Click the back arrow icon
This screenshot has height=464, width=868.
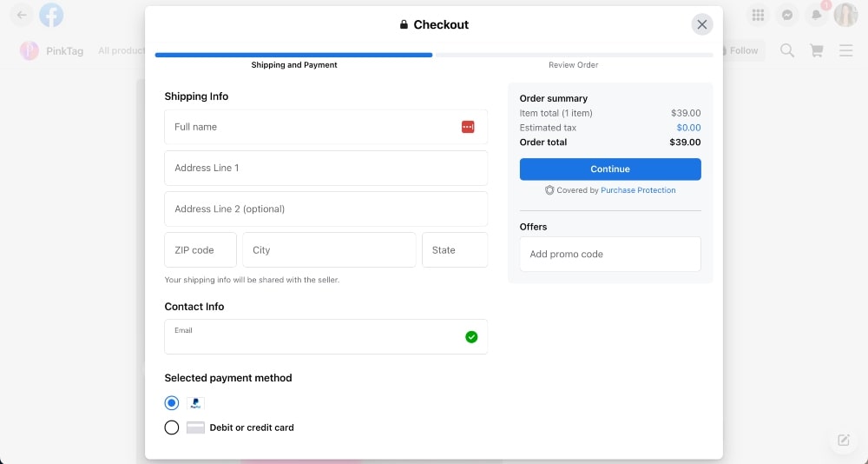pyautogui.click(x=22, y=15)
